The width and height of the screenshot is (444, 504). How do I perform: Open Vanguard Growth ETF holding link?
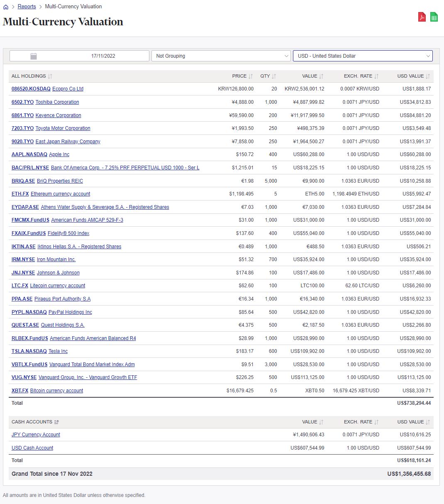coord(88,377)
